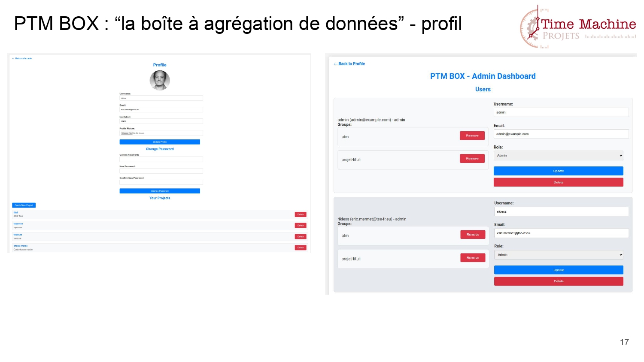Click the red Delete button for rikless
This screenshot has height=362, width=644.
coord(559,281)
